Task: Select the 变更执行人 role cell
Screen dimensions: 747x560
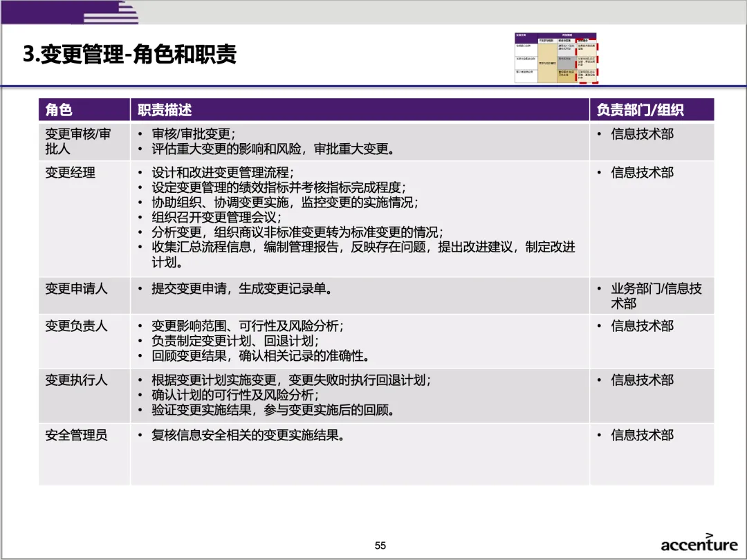Action: pos(84,395)
